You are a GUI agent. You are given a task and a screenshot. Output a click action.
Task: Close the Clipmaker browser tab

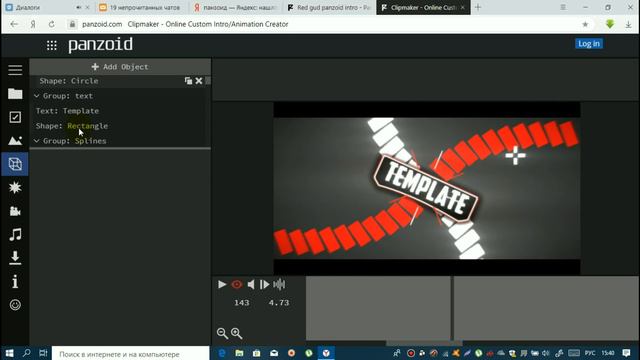(x=462, y=7)
